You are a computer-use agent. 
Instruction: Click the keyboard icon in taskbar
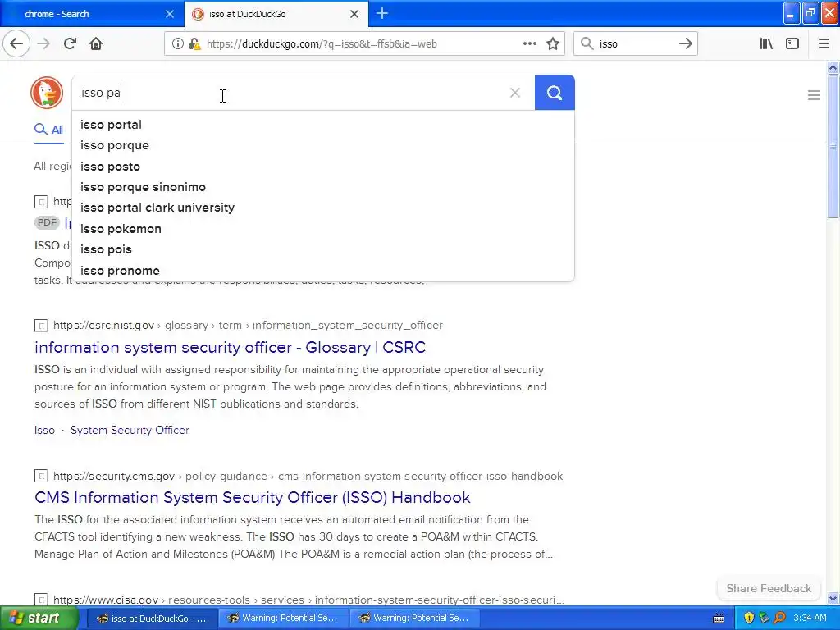tap(719, 619)
